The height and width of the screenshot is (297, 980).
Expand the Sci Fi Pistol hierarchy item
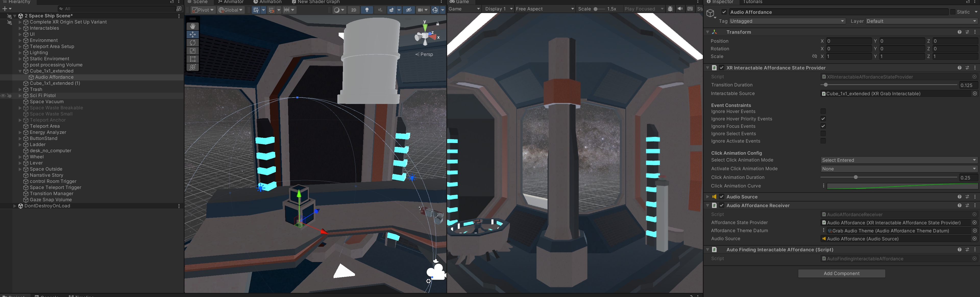(x=20, y=96)
